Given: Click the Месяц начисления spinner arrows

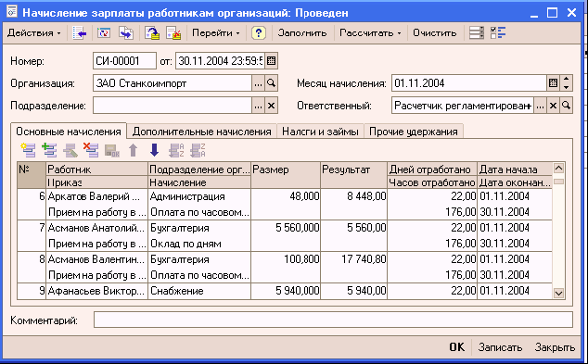Looking at the screenshot, I should coord(567,83).
